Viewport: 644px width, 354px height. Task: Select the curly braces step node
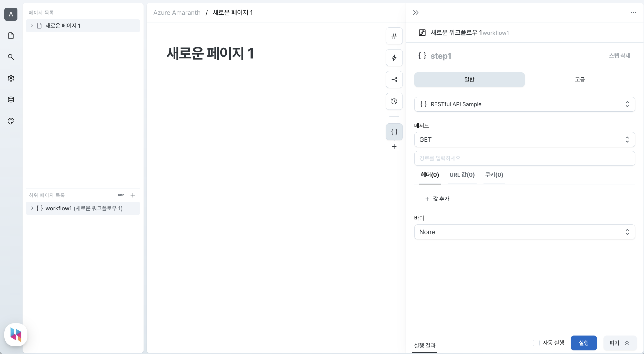coord(394,132)
